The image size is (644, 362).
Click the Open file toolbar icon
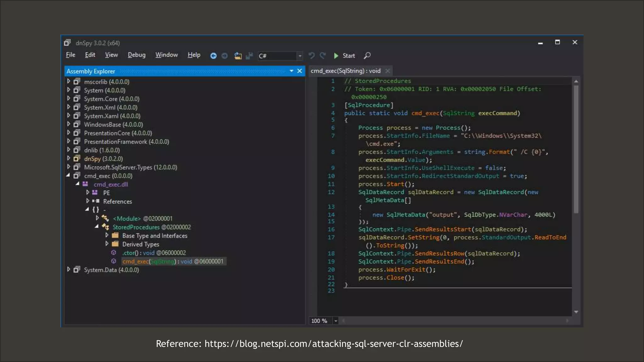(238, 56)
